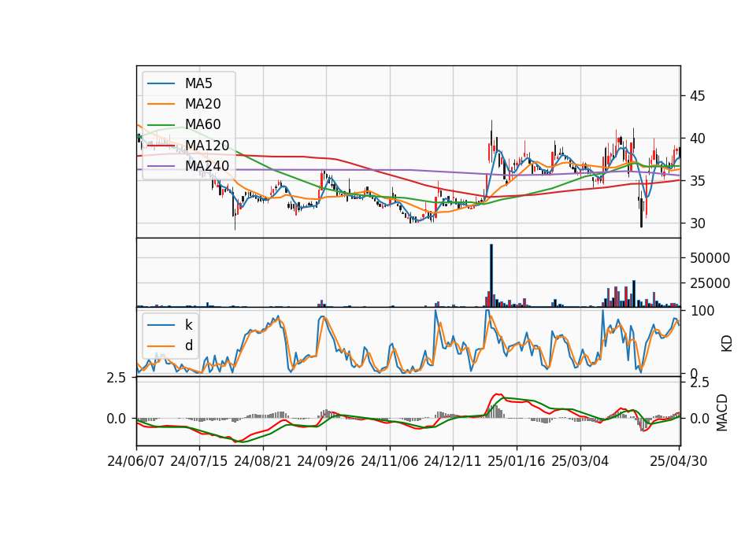Click the MACD axis title
The height and width of the screenshot is (543, 756).
(722, 412)
